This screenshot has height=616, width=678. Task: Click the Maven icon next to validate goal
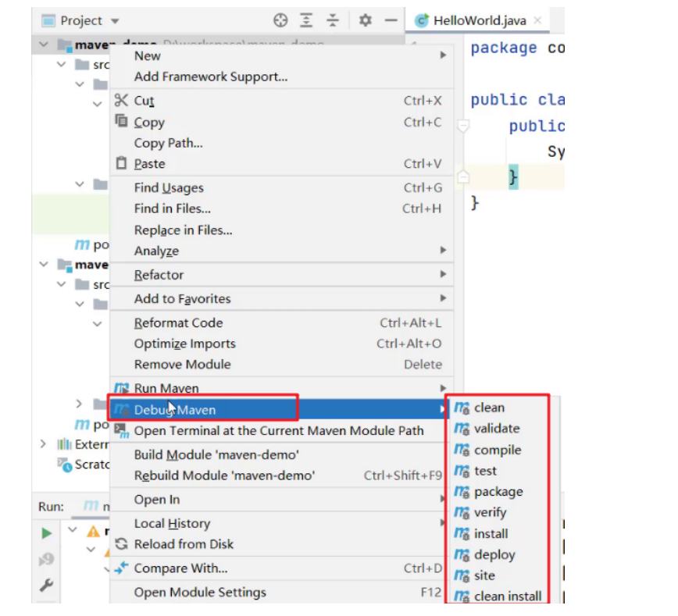[462, 429]
